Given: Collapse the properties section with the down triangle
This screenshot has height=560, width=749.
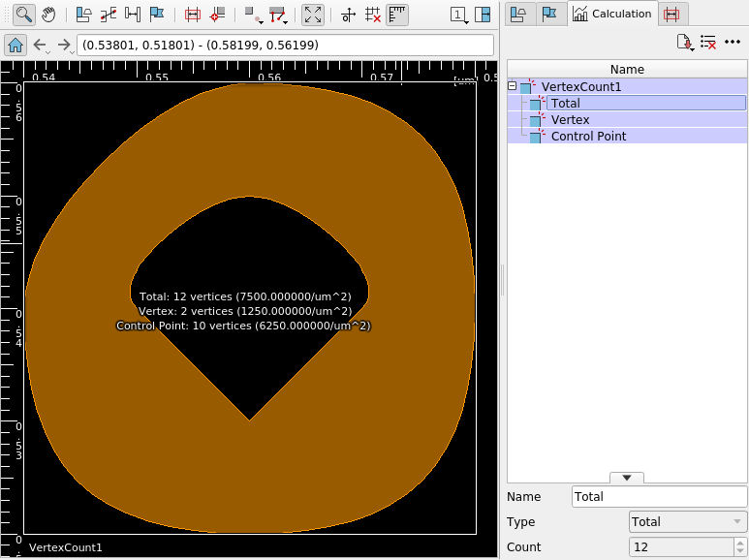Looking at the screenshot, I should (627, 478).
